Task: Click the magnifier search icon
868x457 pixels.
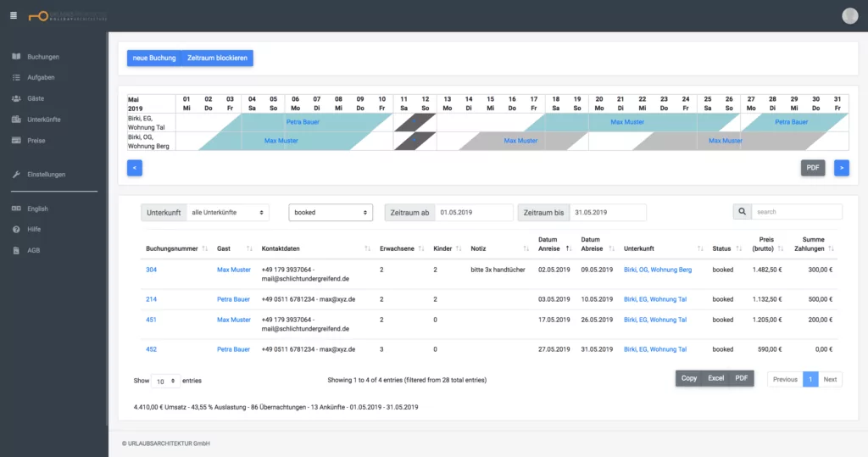Action: [x=742, y=212]
